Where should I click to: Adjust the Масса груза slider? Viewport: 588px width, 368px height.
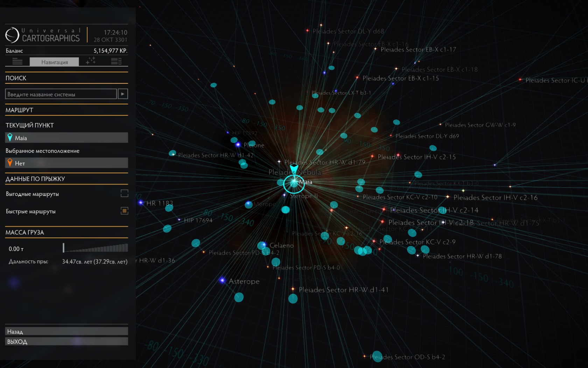pos(95,248)
